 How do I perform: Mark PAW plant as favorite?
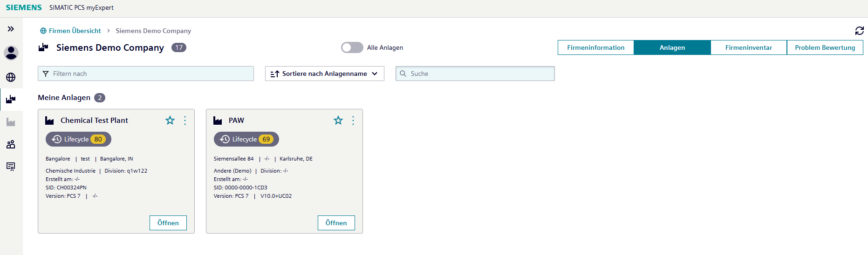tap(338, 121)
